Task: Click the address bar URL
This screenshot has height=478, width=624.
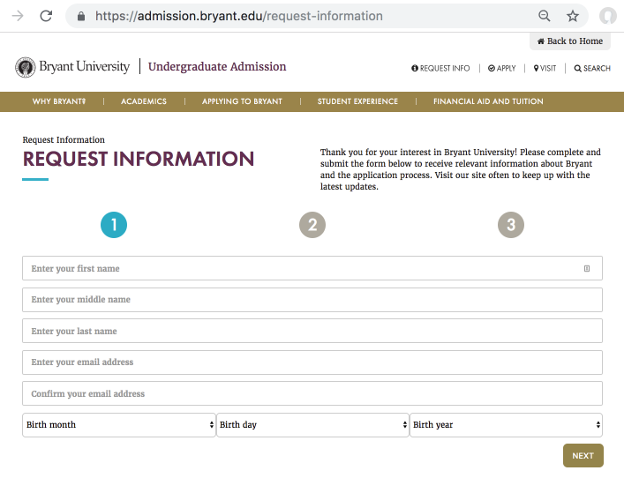Action: 239,16
